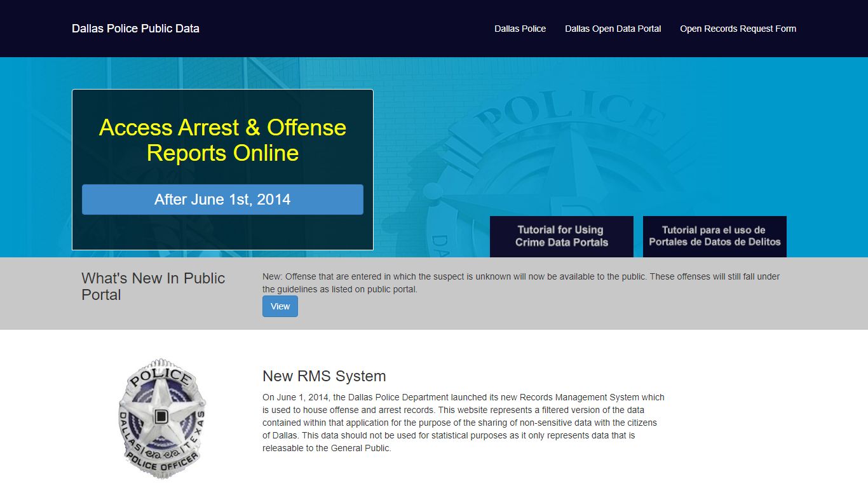Viewport: 868px width, 488px height.
Task: Open Tutorial para el uso de Portales de Datos
Action: [715, 236]
